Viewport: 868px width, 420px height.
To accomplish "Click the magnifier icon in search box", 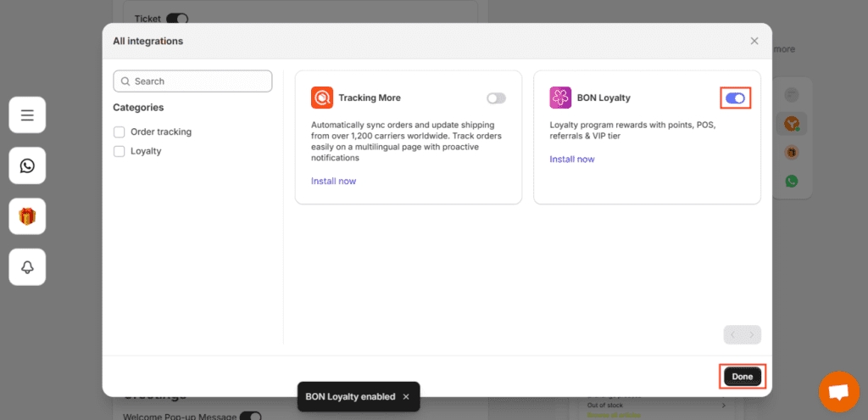I will click(125, 81).
